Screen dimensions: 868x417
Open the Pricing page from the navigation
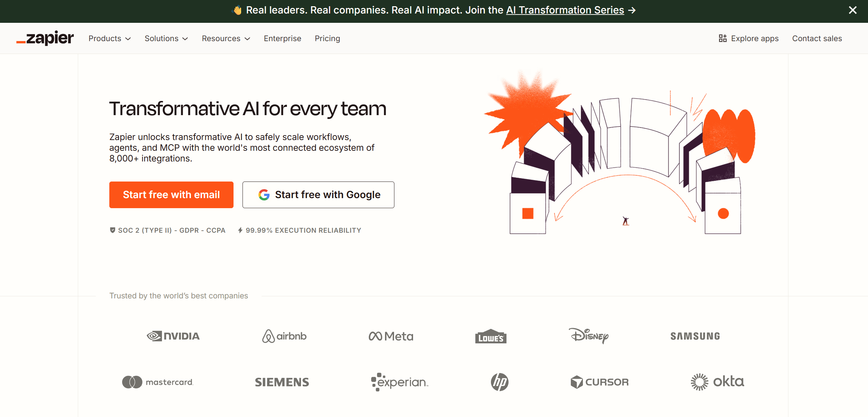coord(327,38)
